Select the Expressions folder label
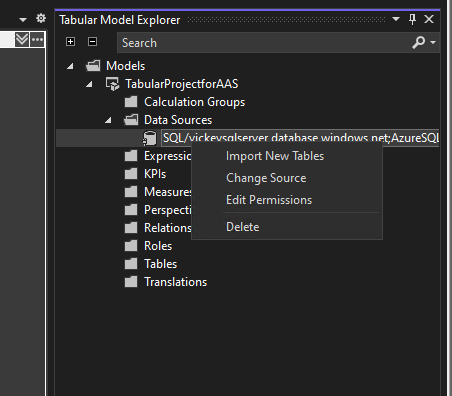 168,156
